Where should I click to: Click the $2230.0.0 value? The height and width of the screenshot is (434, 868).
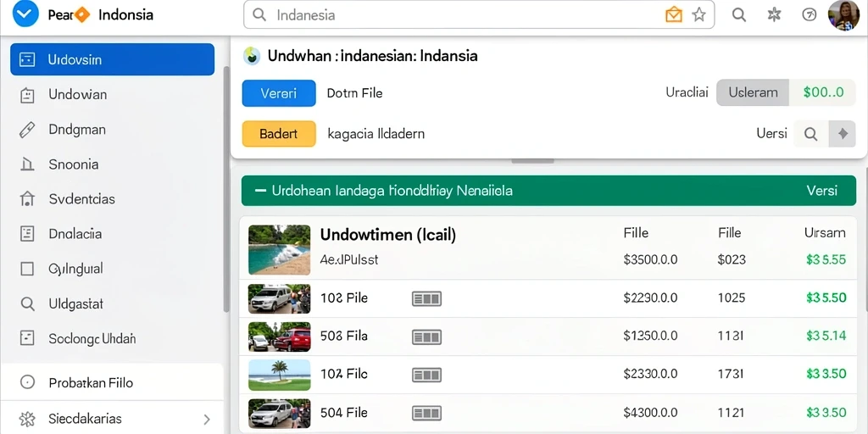pos(650,298)
